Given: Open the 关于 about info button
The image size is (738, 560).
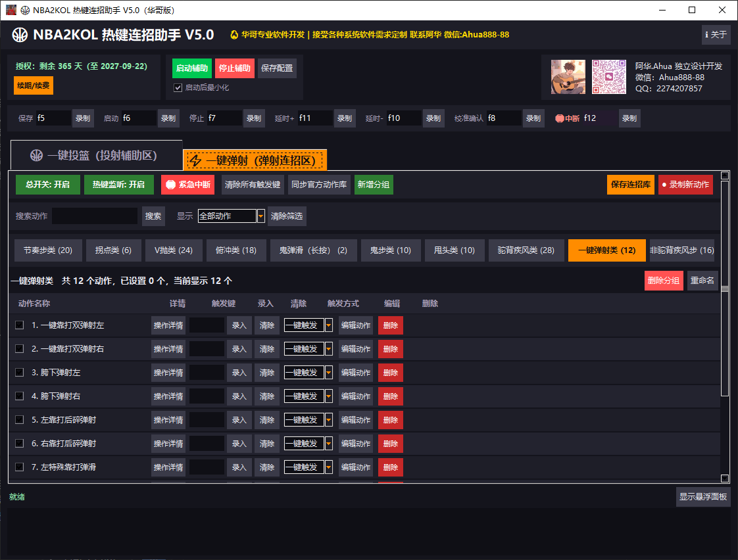Looking at the screenshot, I should click(x=716, y=35).
